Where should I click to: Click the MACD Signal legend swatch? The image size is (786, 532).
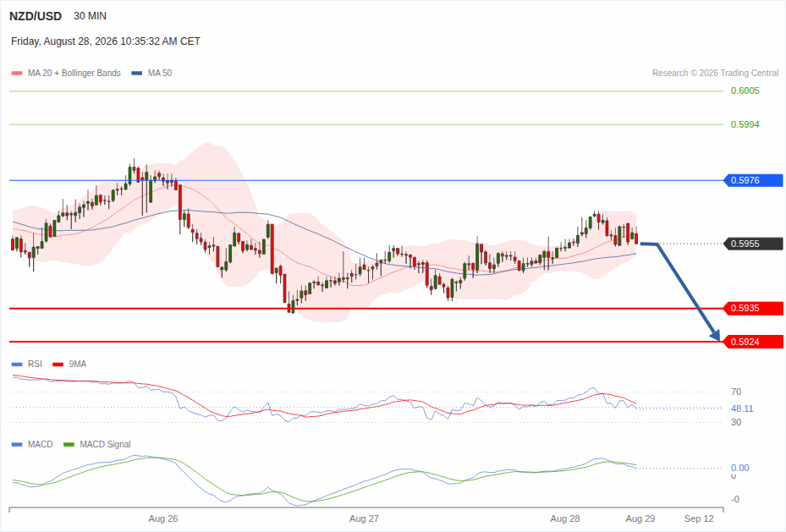click(x=69, y=444)
